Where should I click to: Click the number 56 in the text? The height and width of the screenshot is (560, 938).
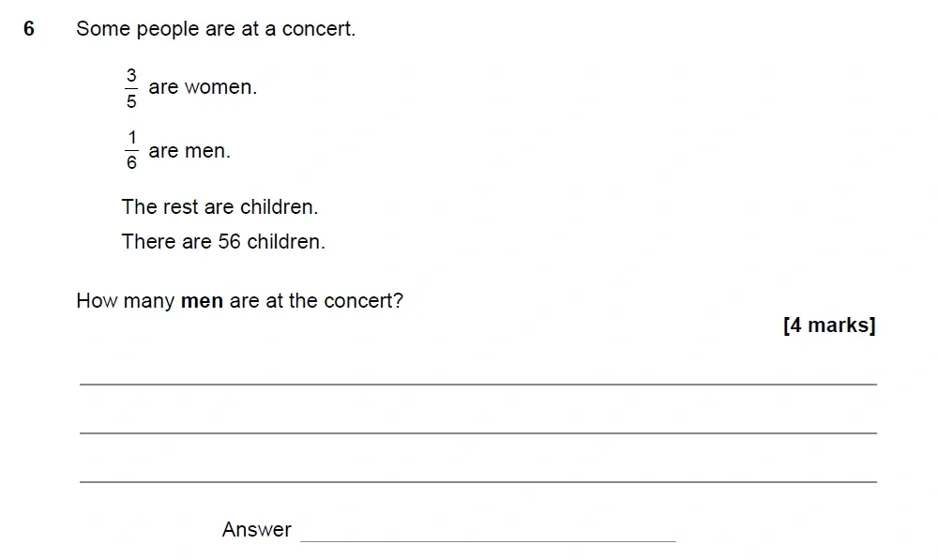(x=230, y=241)
